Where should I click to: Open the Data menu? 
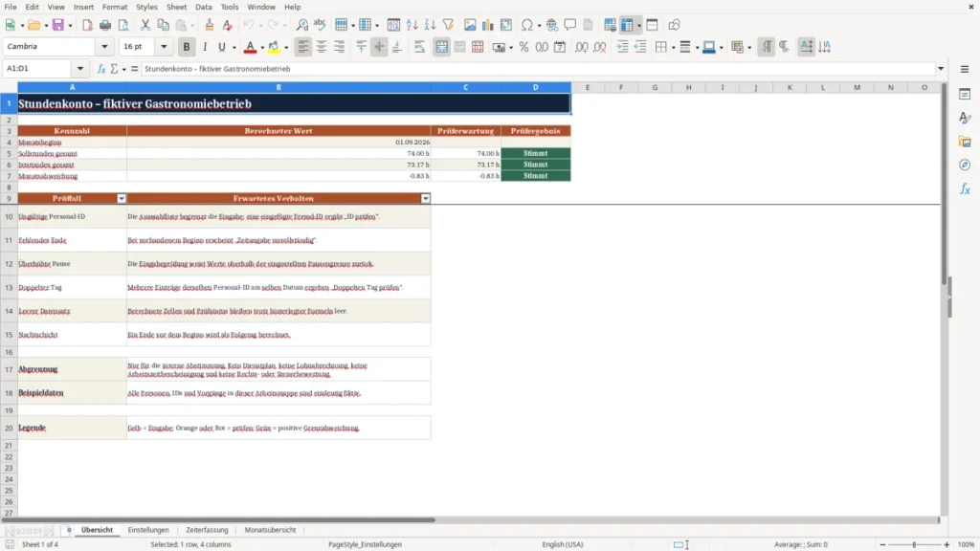(x=204, y=7)
